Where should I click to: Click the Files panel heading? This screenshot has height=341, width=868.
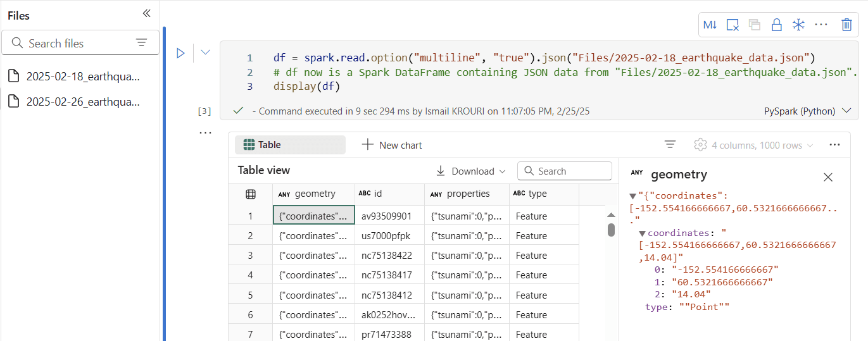[x=18, y=15]
